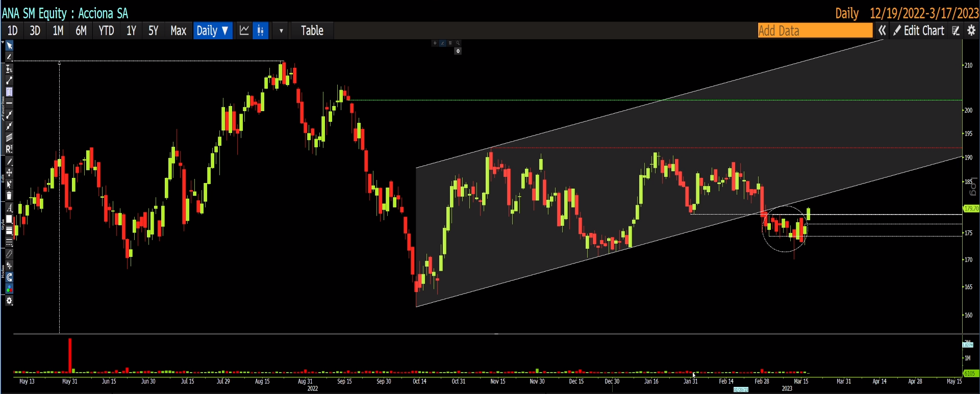Select the parallel channel drawing tool
980x394 pixels.
[x=9, y=138]
